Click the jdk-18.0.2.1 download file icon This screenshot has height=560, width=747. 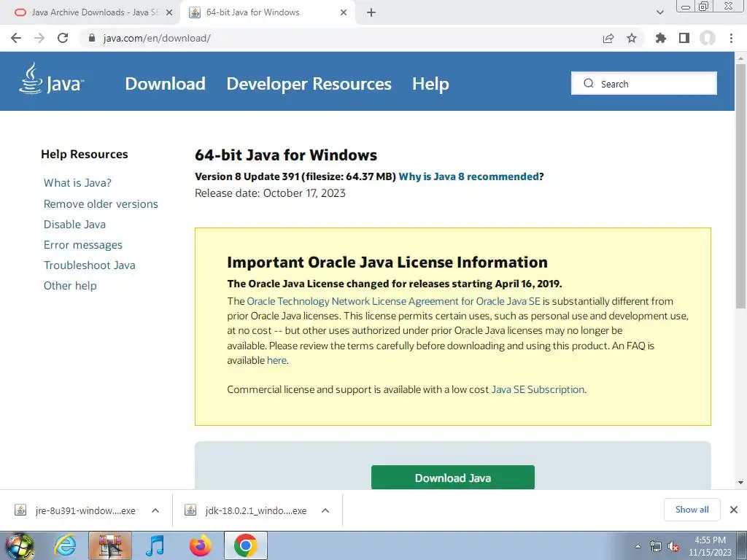190,510
